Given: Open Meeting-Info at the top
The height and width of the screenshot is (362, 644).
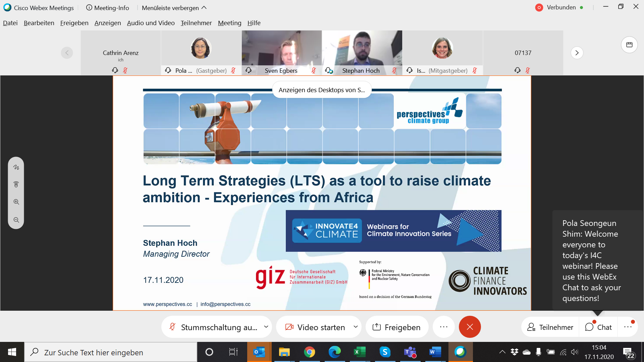Looking at the screenshot, I should [108, 8].
